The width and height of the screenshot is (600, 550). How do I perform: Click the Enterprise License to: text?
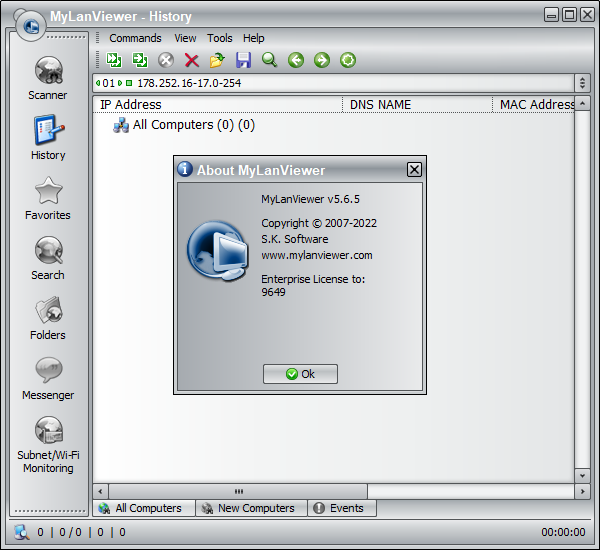coord(313,279)
